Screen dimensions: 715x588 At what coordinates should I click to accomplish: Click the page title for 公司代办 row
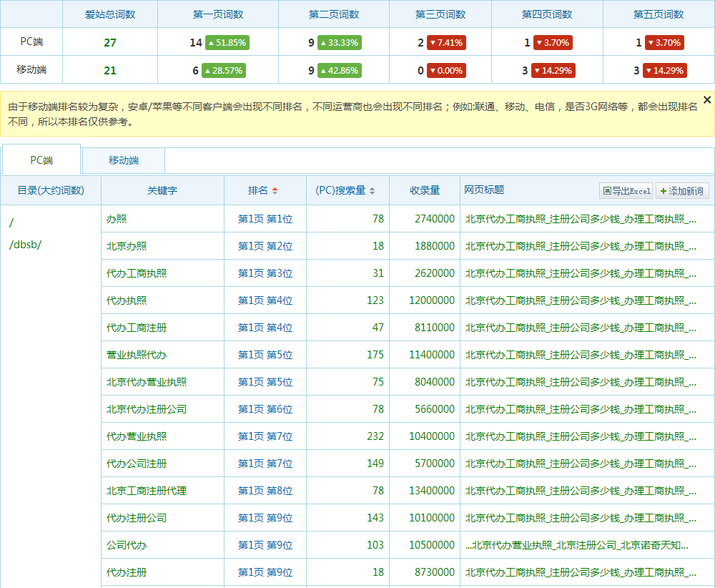[577, 545]
